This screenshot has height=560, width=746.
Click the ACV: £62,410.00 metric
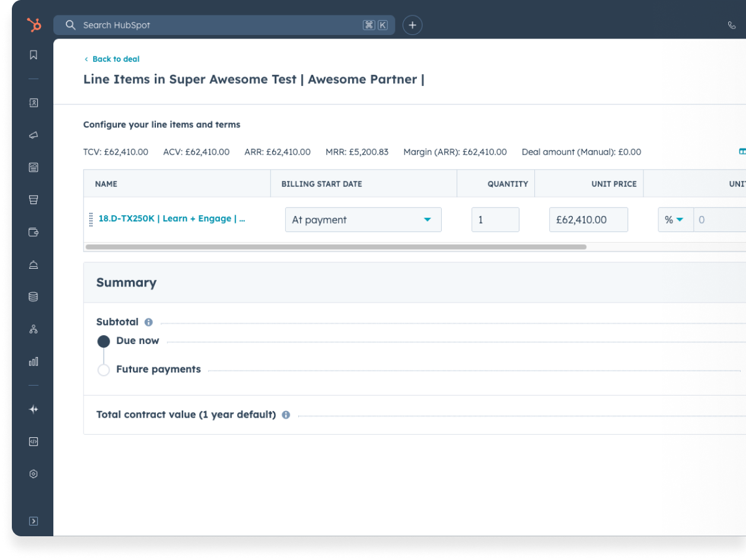point(196,152)
